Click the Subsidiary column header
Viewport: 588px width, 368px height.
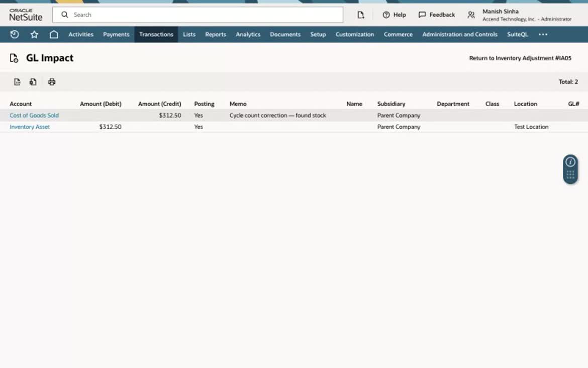(391, 104)
